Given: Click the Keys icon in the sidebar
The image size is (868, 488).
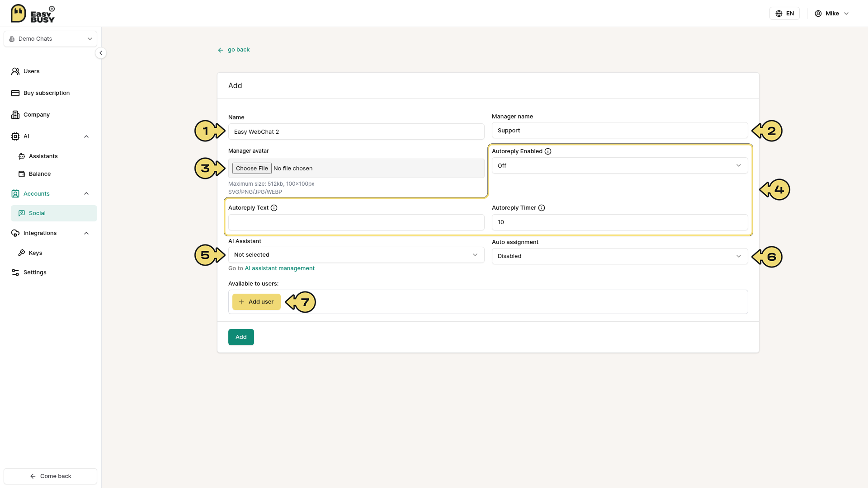Looking at the screenshot, I should click(x=22, y=253).
